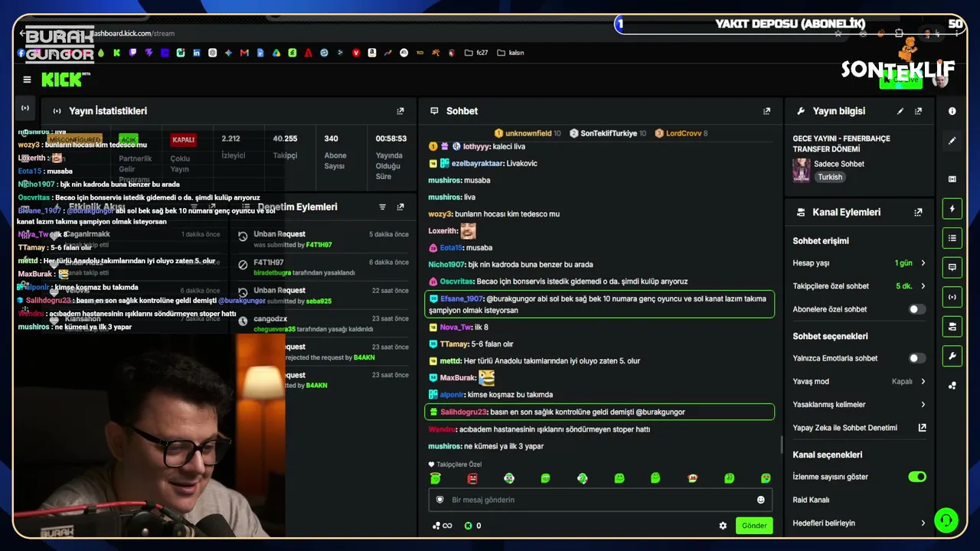This screenshot has height=551, width=980.
Task: Open the filter icon in Denetim Eylemleri
Action: [x=383, y=207]
